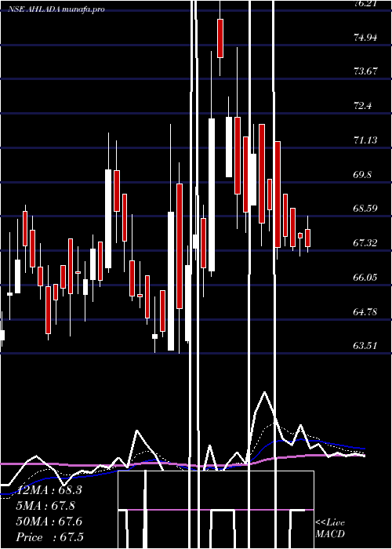Click the 66.05 price axis label

point(365,278)
